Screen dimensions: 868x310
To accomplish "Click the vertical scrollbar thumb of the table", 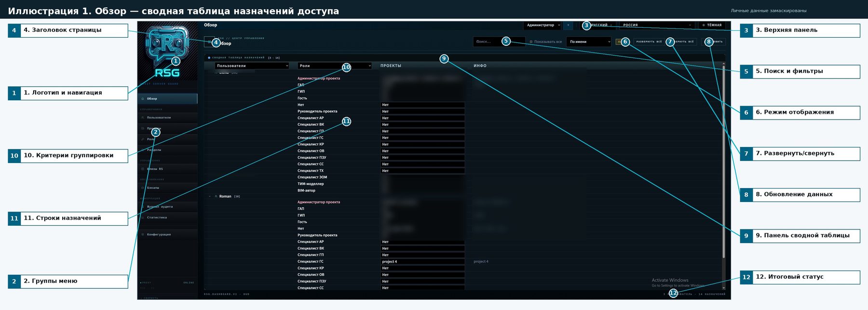I will point(723,162).
